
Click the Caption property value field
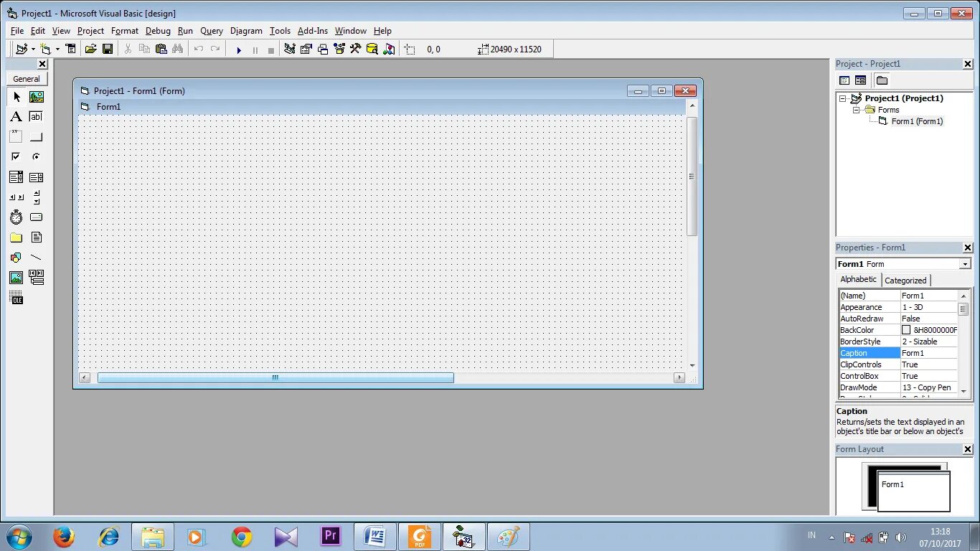[x=929, y=353]
